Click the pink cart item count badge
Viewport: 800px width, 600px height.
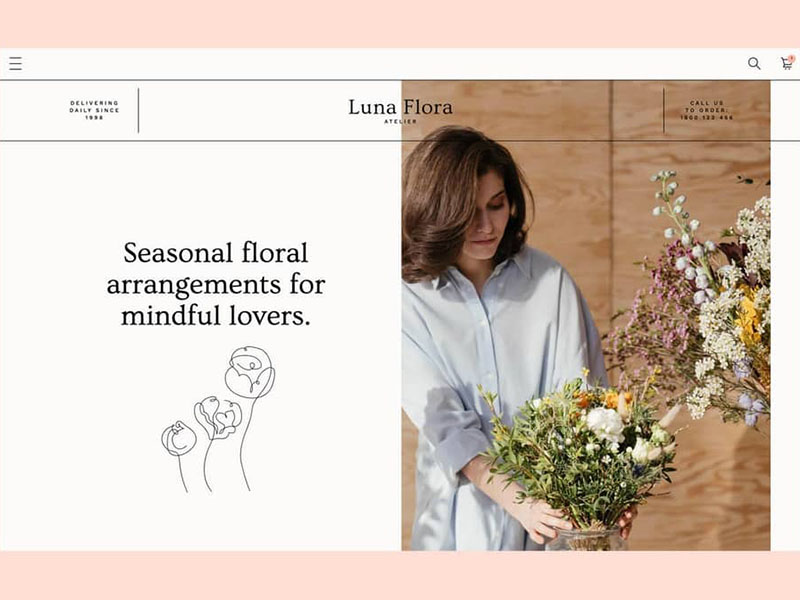click(792, 59)
